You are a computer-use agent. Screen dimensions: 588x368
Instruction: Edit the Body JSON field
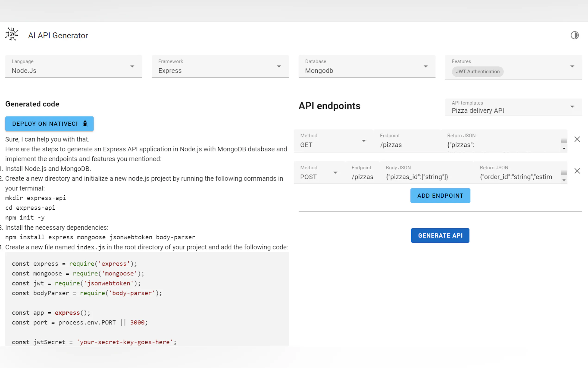click(x=426, y=177)
